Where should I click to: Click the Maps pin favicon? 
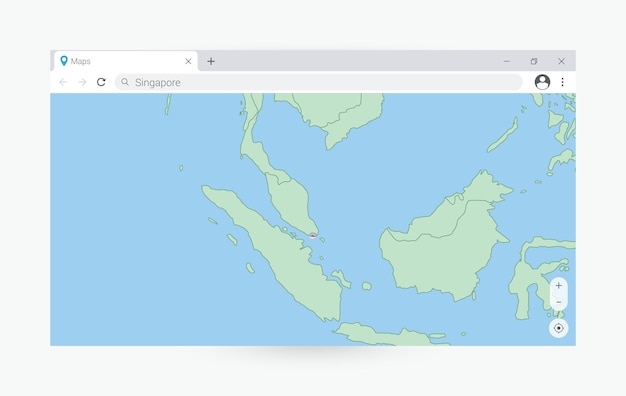tap(63, 61)
